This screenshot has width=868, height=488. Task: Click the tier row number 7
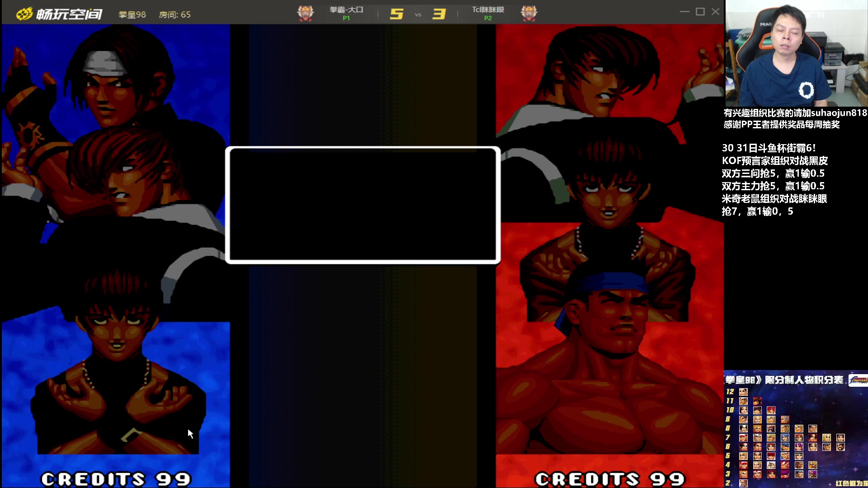(x=728, y=437)
